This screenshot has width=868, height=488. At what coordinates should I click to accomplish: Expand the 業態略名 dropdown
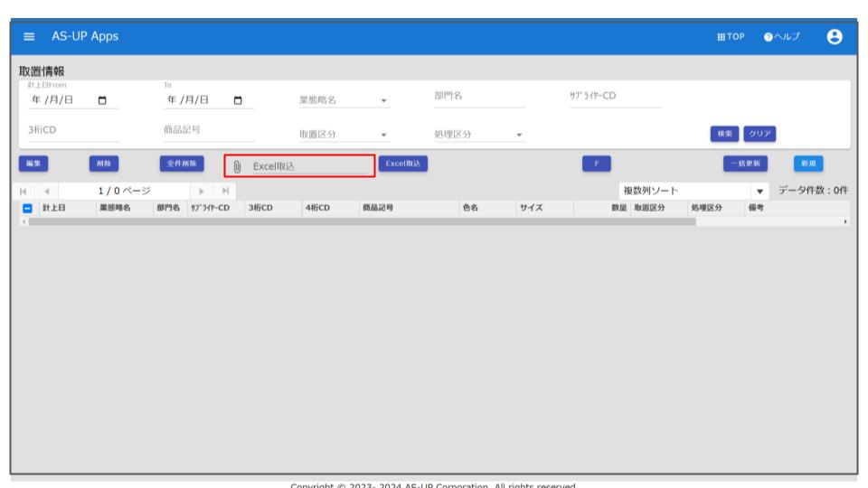383,100
